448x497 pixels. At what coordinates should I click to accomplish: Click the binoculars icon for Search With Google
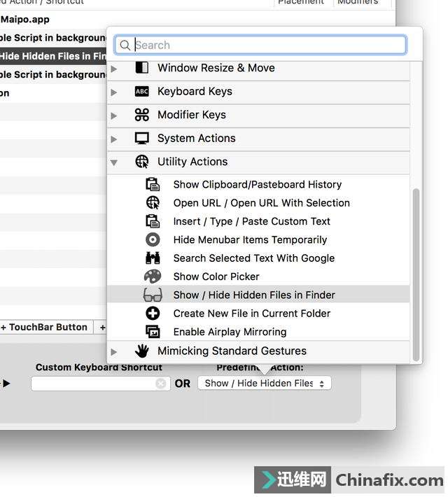coord(153,258)
